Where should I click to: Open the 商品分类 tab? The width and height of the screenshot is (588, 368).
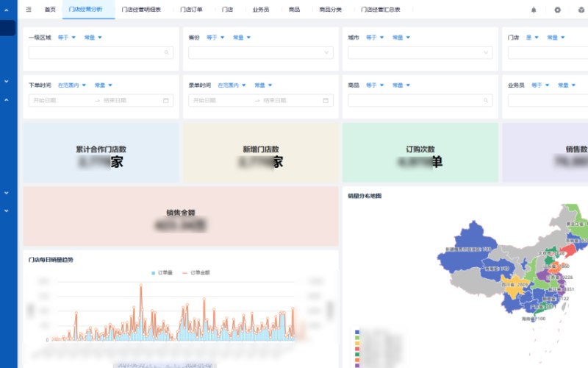coord(330,10)
